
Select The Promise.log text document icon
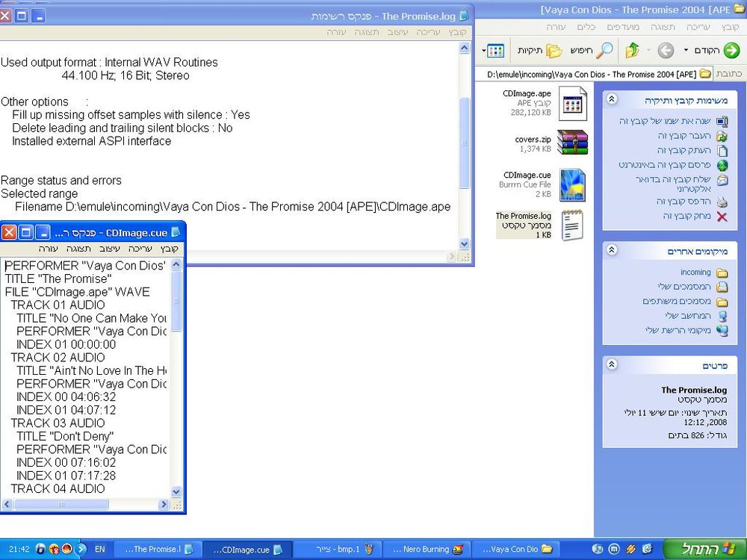click(x=572, y=225)
